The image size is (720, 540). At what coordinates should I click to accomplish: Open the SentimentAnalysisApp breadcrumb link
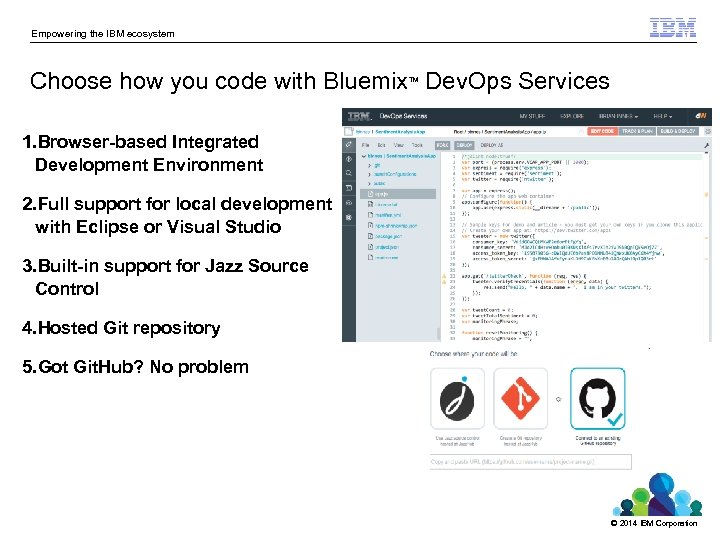[400, 132]
